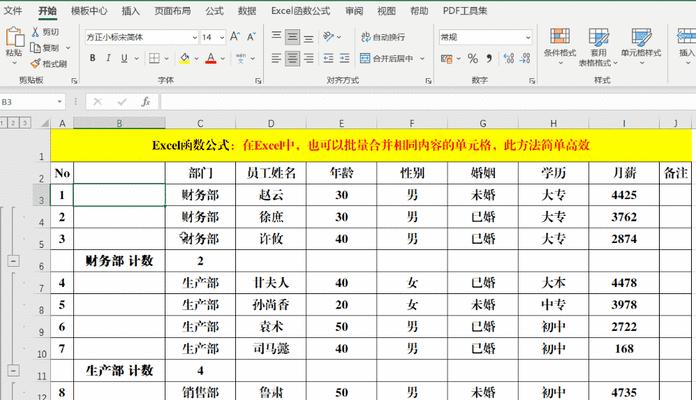Image resolution: width=696 pixels, height=400 pixels.
Task: Collapse the 生产部 计数 group
Action: tap(13, 370)
